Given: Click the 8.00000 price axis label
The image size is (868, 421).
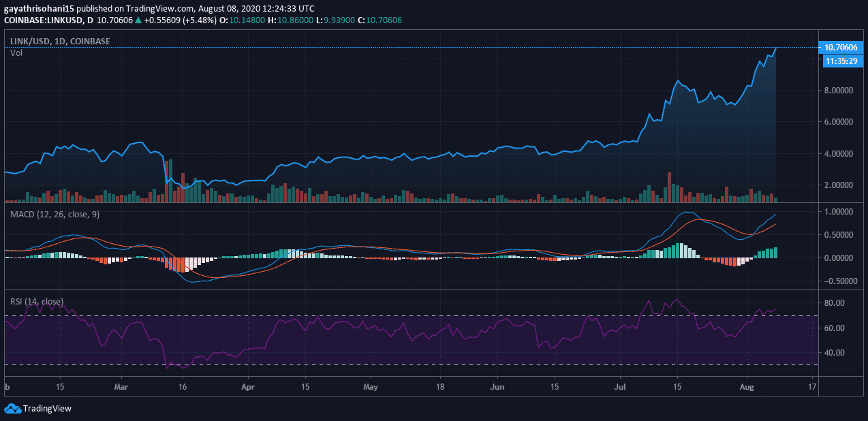Looking at the screenshot, I should (839, 91).
